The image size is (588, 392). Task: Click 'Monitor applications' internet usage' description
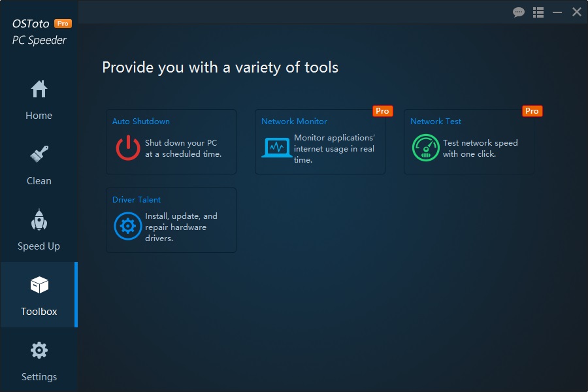tap(335, 148)
